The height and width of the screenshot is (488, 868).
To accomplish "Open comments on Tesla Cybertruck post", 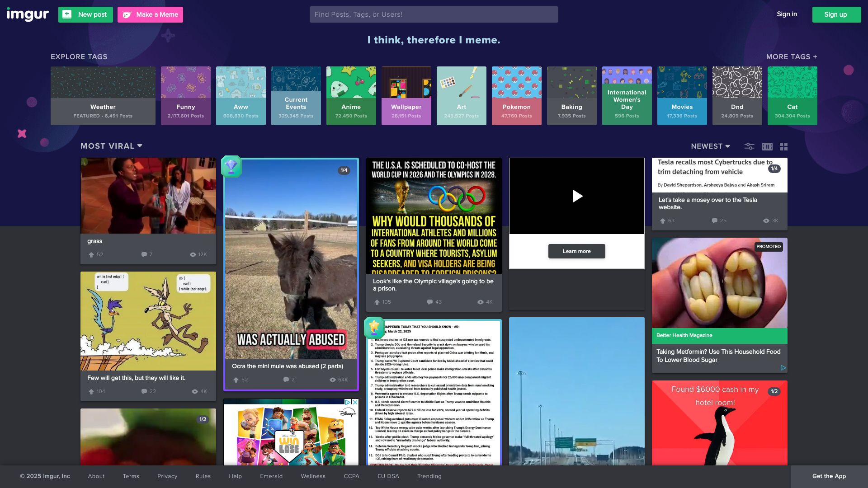I will (x=714, y=221).
